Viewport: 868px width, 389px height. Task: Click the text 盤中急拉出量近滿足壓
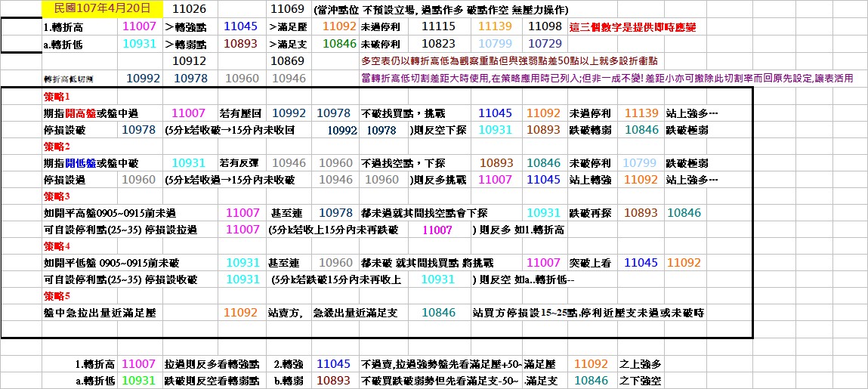coord(100,313)
